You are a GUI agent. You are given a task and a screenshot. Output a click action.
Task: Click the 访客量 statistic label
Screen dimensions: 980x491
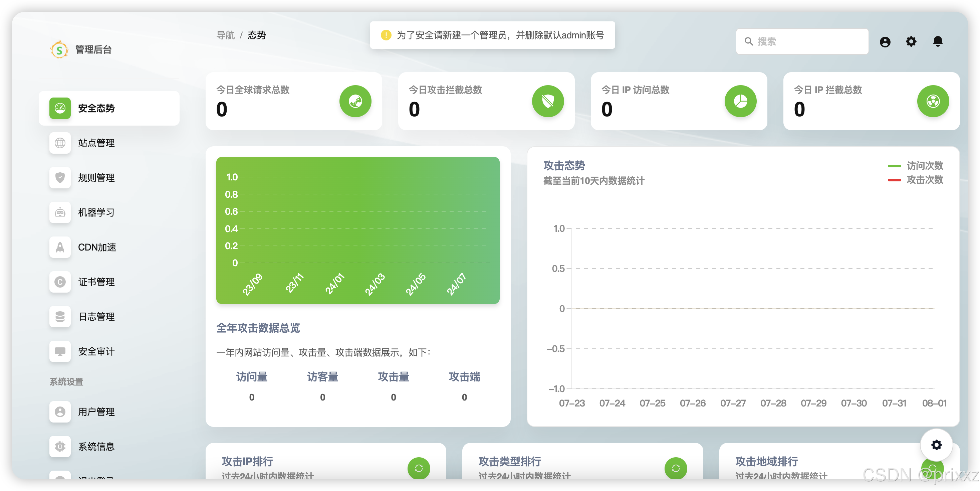click(323, 377)
